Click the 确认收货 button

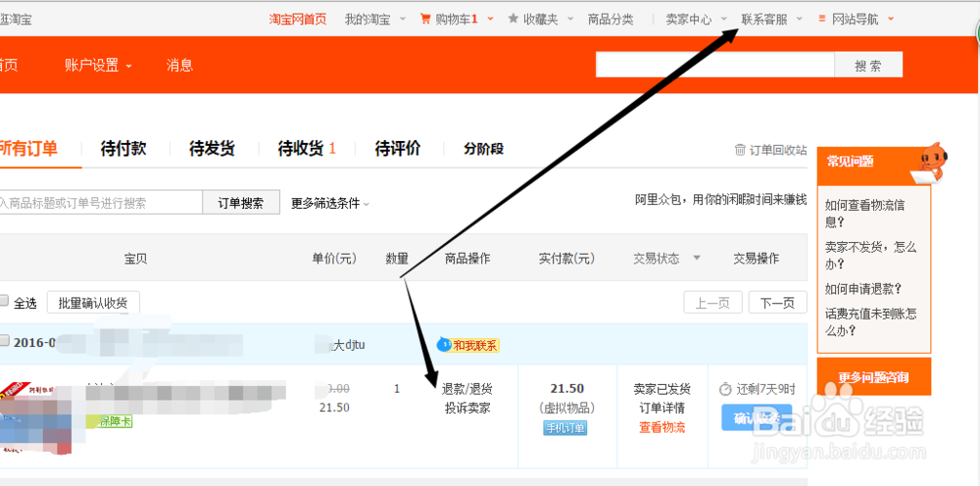pos(757,417)
